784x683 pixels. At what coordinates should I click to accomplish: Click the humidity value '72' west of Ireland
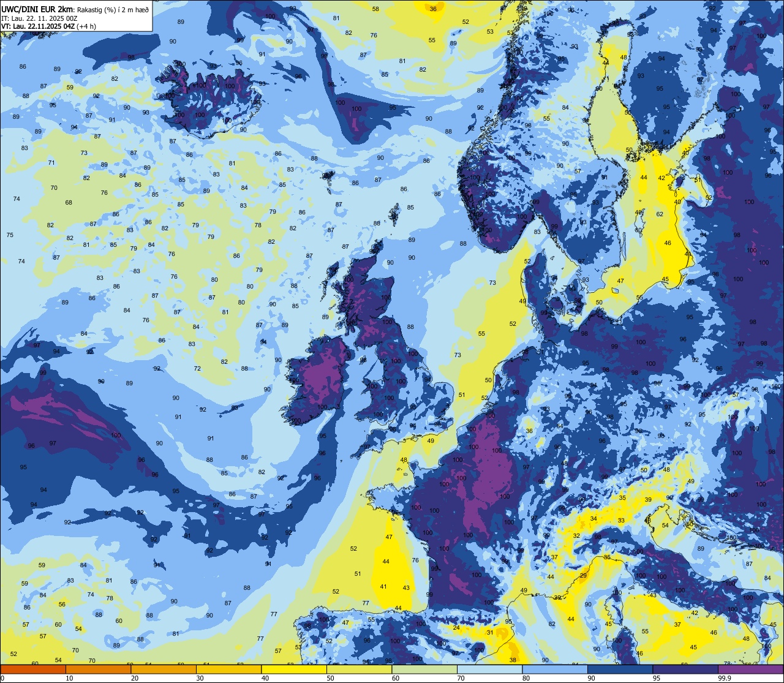click(x=197, y=369)
